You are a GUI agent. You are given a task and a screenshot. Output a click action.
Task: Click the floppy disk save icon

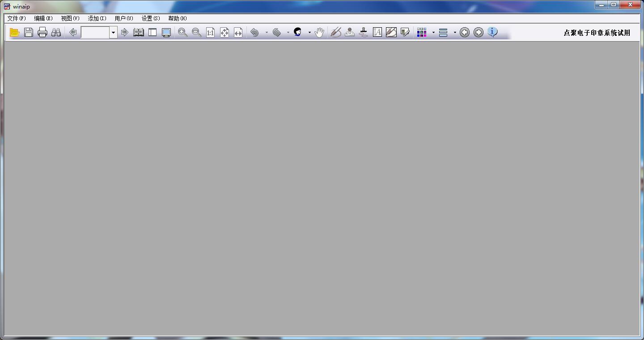29,32
